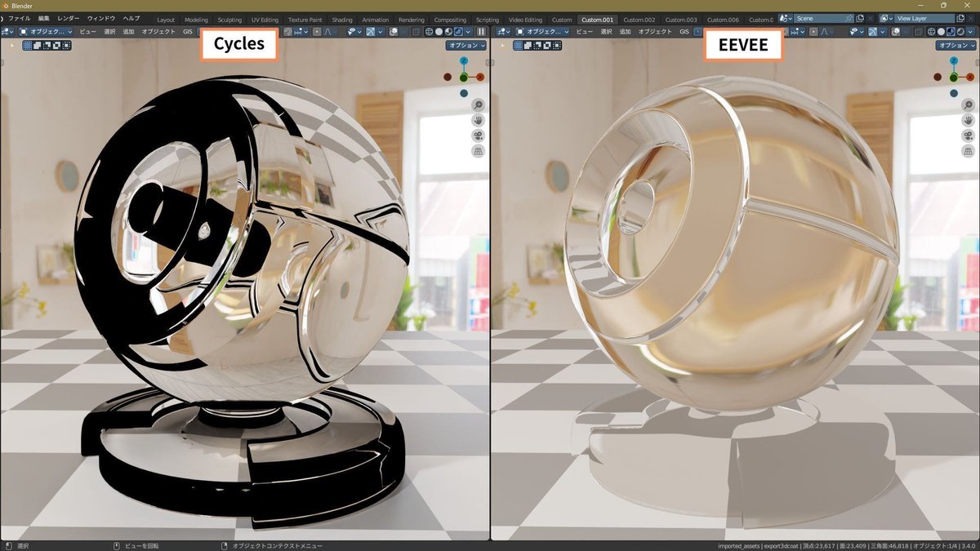Toggle camera view icon in EEVEE viewport

968,136
